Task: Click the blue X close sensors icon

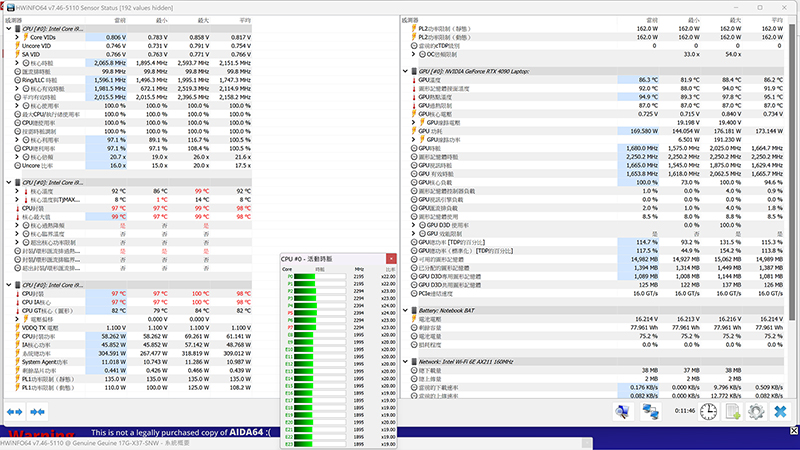Action: (x=780, y=411)
